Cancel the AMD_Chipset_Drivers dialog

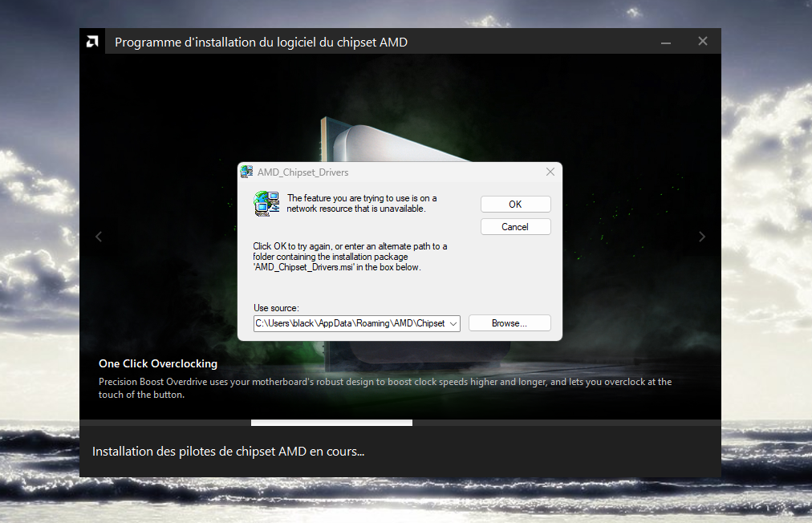tap(515, 227)
